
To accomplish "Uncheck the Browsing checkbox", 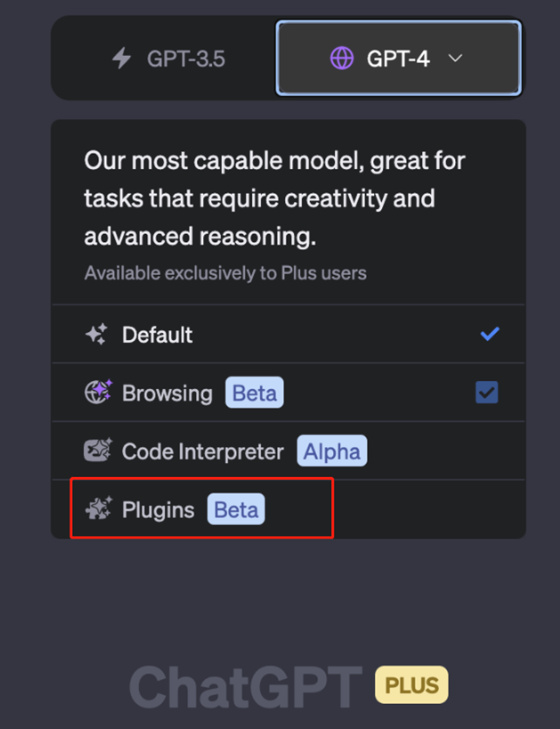I will pos(487,393).
